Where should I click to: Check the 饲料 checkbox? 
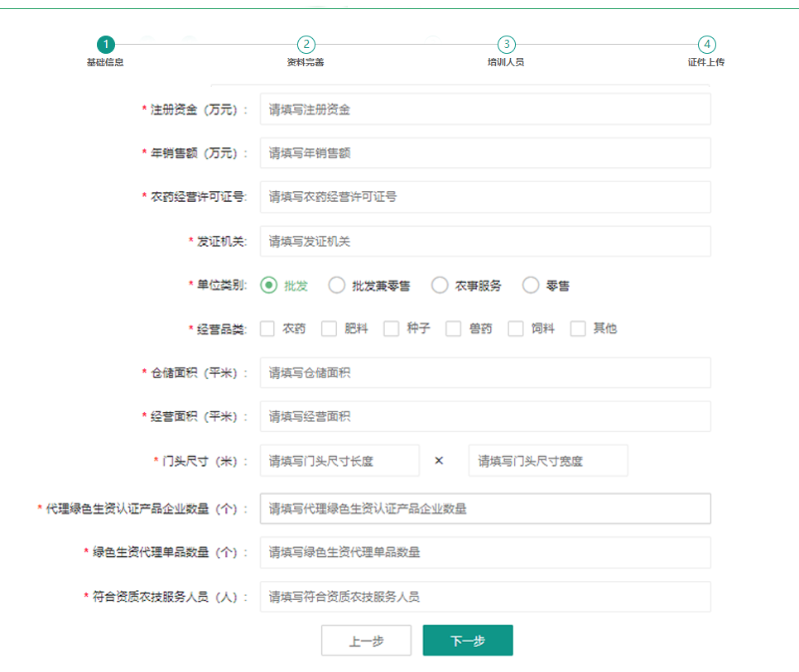pos(516,329)
